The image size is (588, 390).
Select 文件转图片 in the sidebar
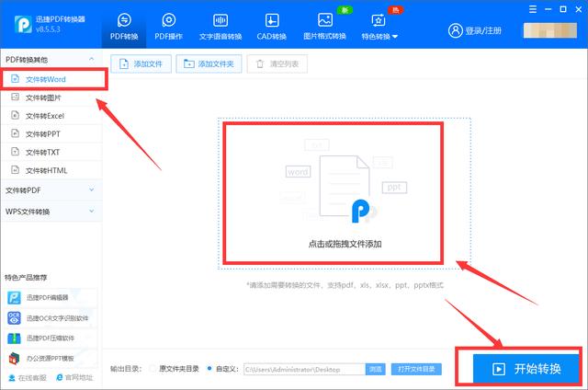(x=51, y=97)
